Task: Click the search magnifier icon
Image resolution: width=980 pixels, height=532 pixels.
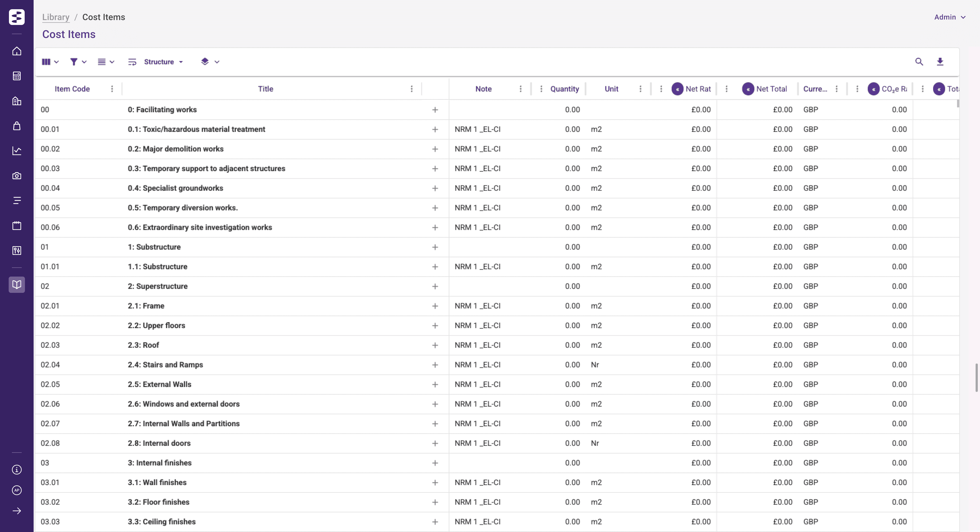Action: point(919,62)
